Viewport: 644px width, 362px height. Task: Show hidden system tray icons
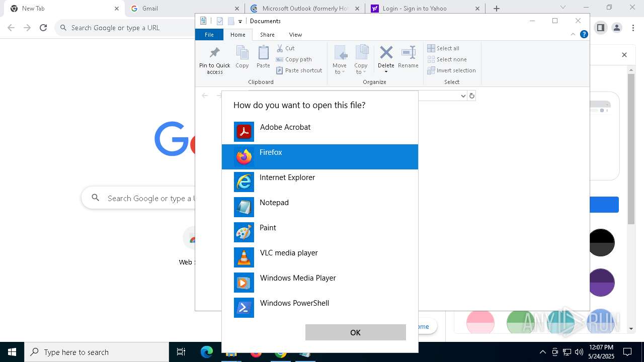pyautogui.click(x=542, y=352)
